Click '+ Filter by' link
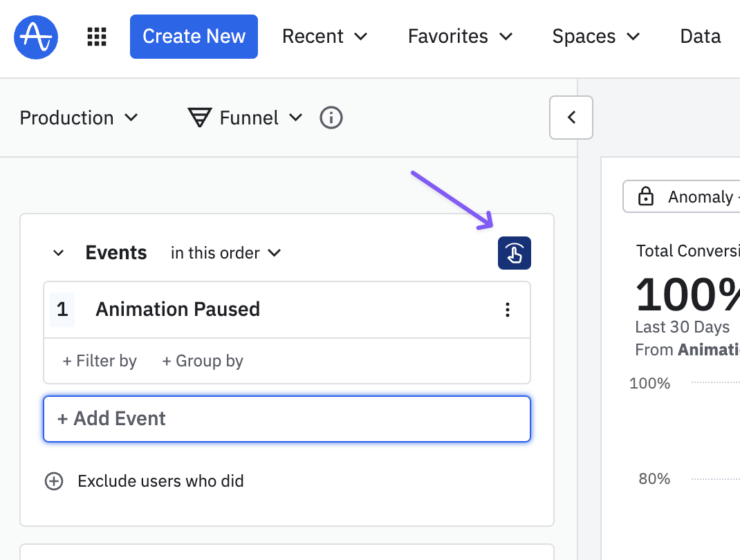The image size is (740, 560). pyautogui.click(x=100, y=361)
